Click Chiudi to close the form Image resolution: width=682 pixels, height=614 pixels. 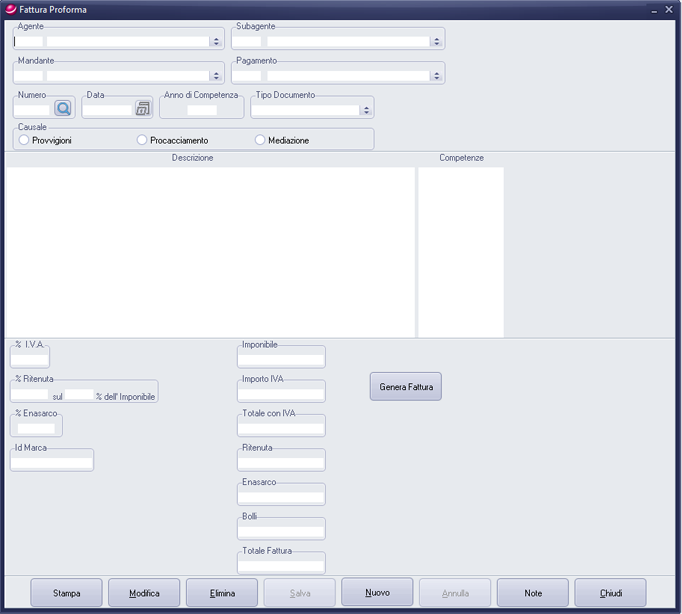[610, 593]
